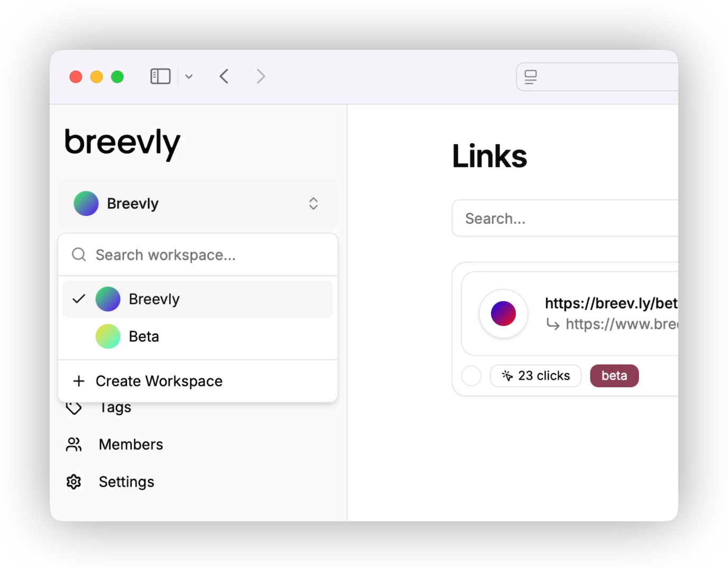
Task: Open Members from the sidebar
Action: 131,445
